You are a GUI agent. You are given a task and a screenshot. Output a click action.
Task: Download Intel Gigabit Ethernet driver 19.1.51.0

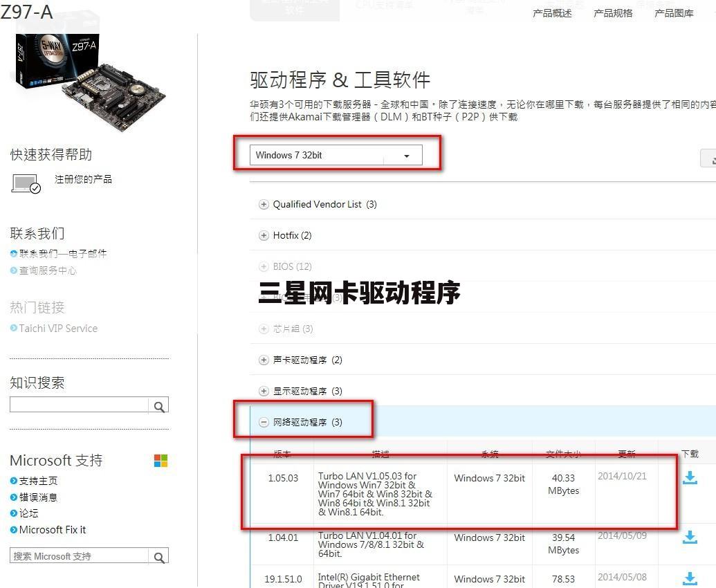point(690,578)
